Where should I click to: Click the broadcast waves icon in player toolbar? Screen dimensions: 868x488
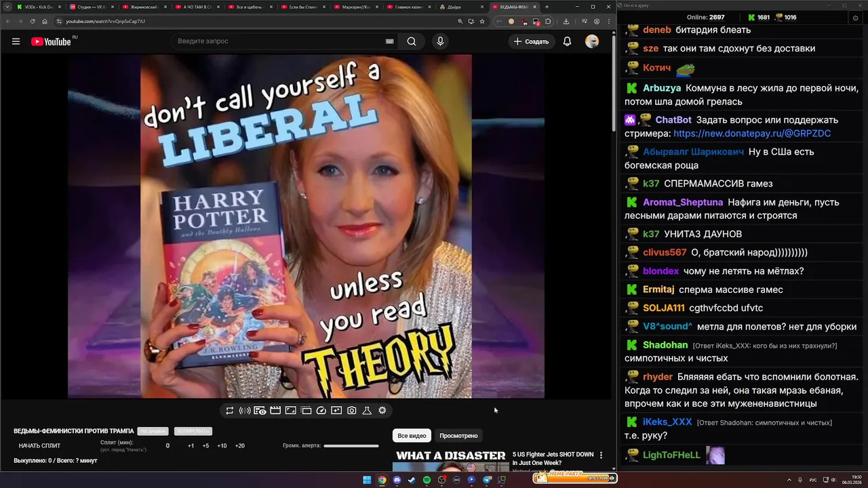(x=245, y=410)
